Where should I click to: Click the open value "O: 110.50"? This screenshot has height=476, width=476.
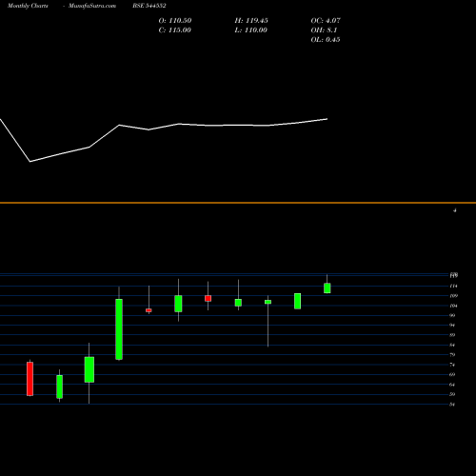click(x=175, y=21)
